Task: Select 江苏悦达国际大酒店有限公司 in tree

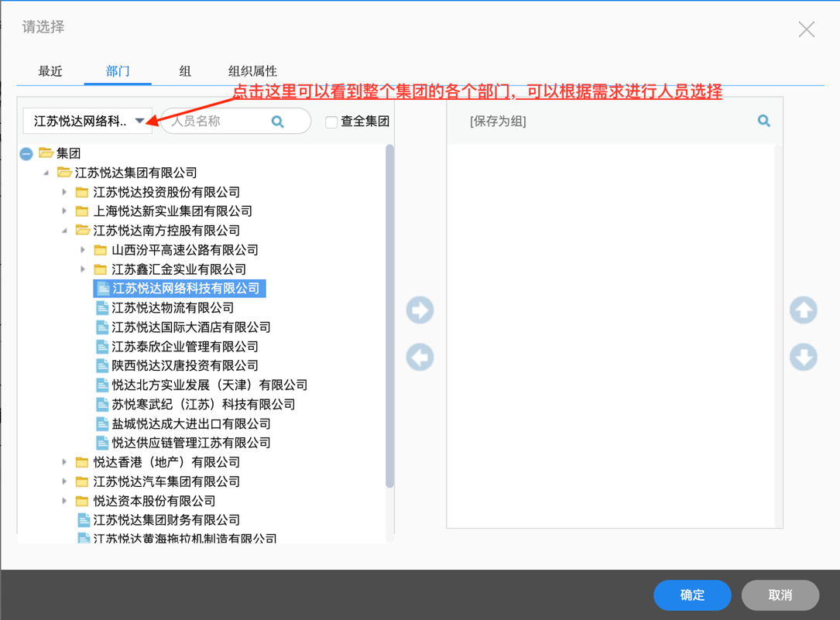Action: tap(190, 327)
